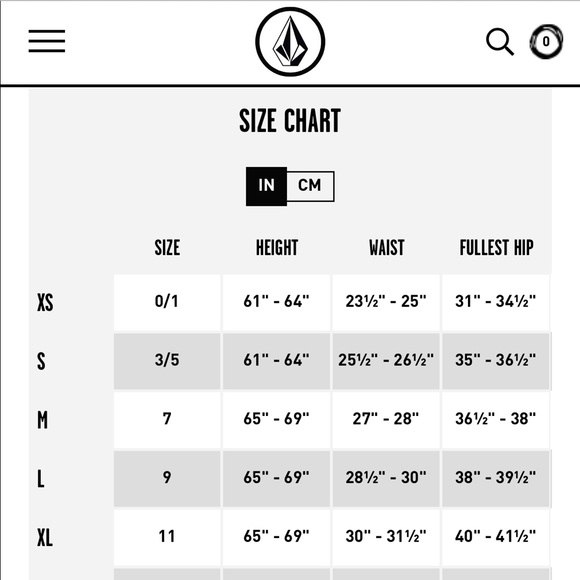Select the S row label
The height and width of the screenshot is (580, 580).
[x=41, y=361]
